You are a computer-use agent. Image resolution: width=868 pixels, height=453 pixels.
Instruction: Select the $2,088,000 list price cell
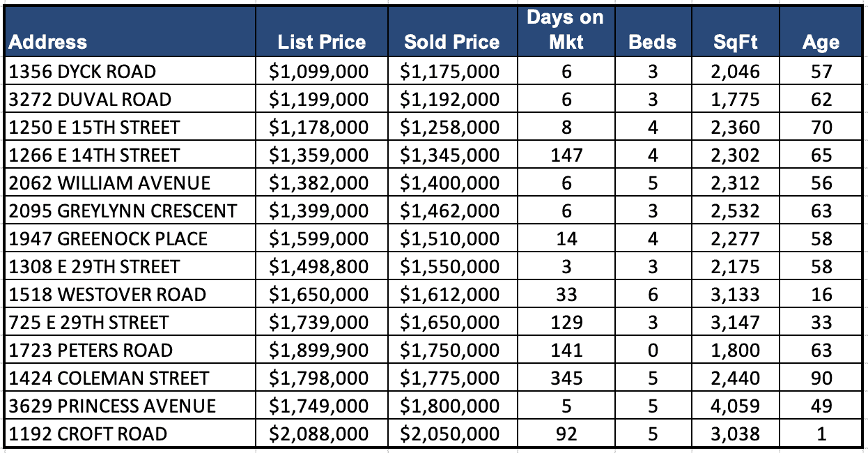click(x=319, y=433)
